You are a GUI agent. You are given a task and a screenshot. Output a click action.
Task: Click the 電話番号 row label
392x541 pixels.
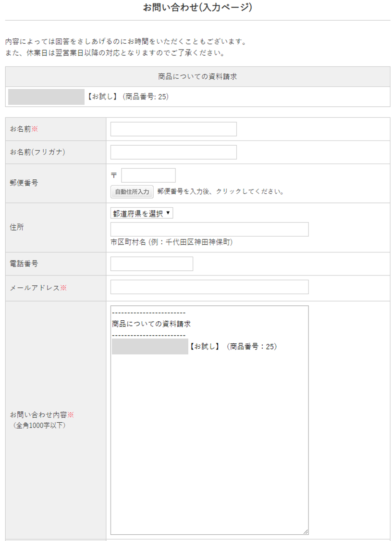[x=24, y=264]
